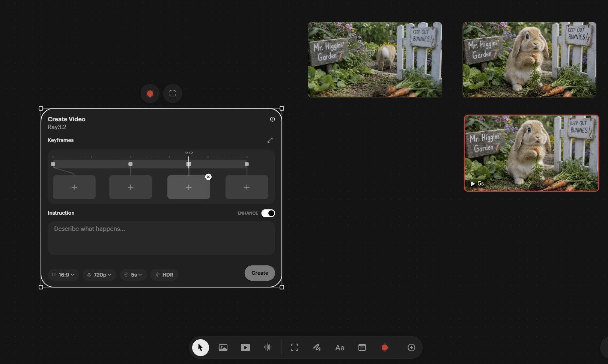Open the 16:9 aspect ratio dropdown

pyautogui.click(x=63, y=275)
